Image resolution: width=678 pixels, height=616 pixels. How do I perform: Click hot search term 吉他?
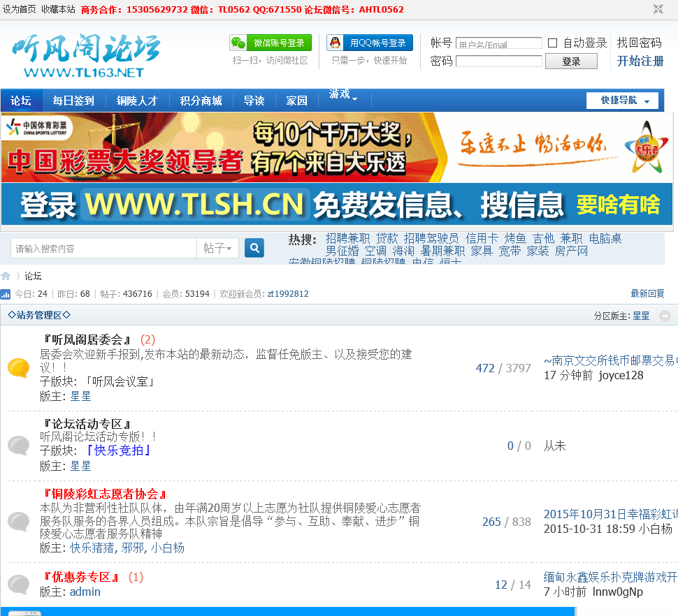tap(543, 238)
